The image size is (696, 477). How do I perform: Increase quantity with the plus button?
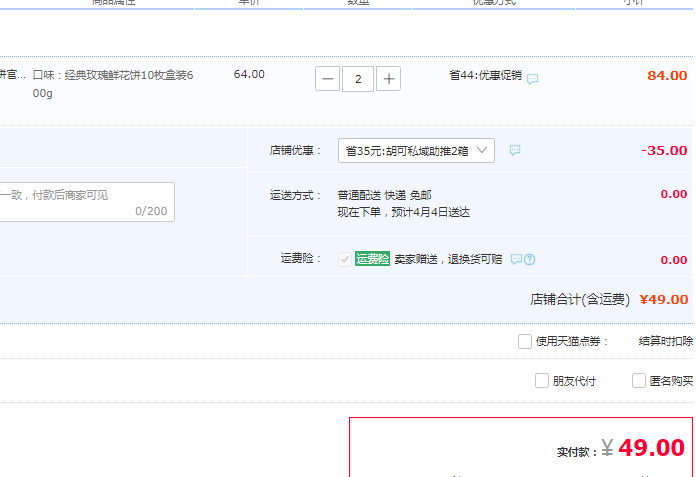pos(388,79)
